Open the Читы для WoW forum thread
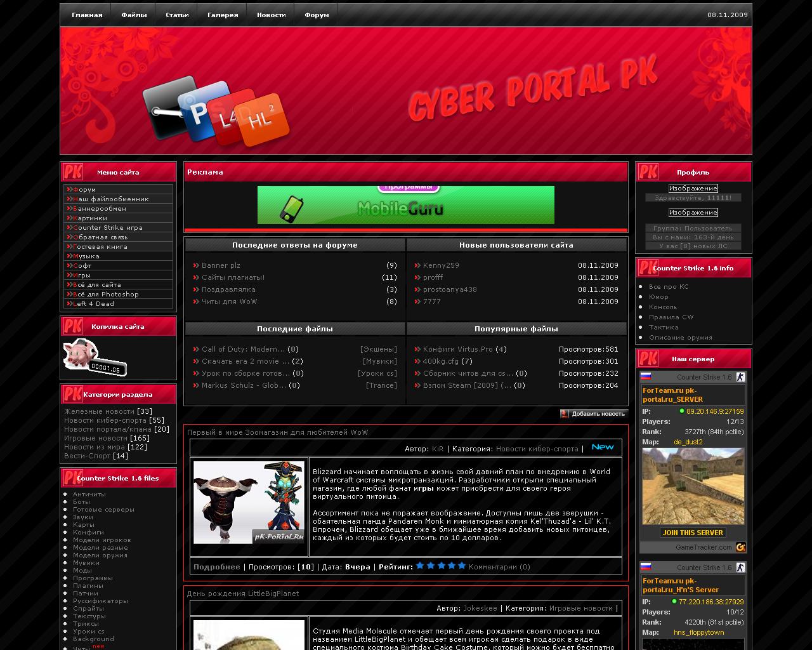 (x=229, y=302)
